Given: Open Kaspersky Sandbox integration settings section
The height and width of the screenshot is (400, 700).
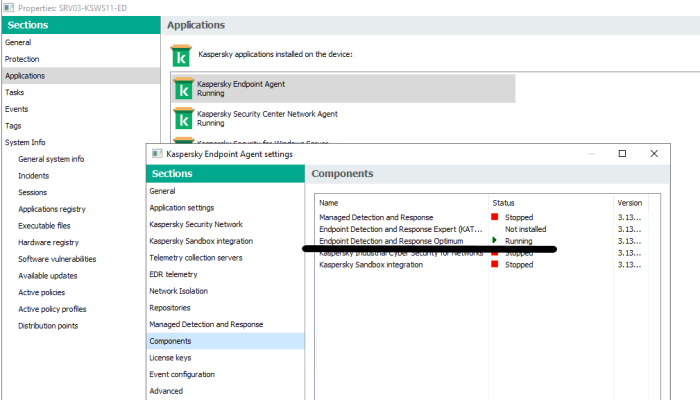Looking at the screenshot, I should pyautogui.click(x=225, y=241).
